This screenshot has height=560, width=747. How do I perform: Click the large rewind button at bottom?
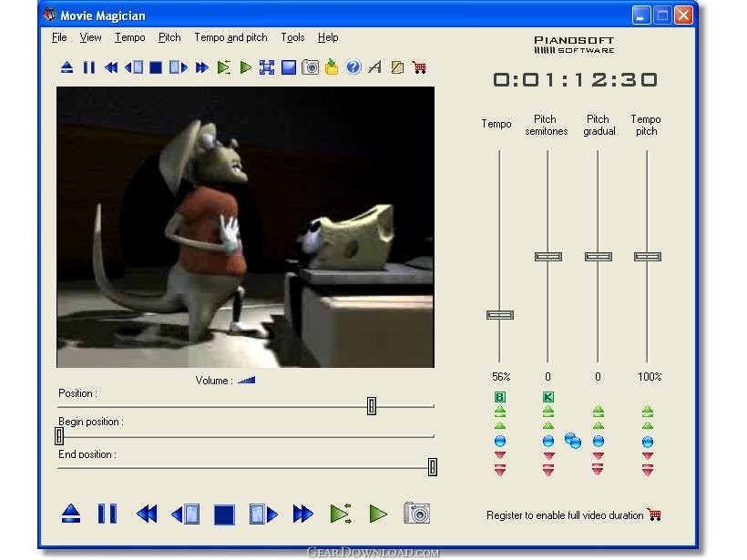(147, 514)
